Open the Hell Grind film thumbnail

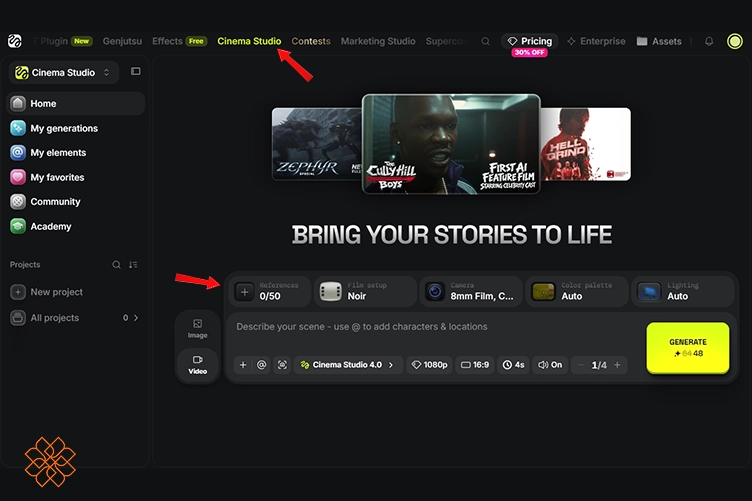[586, 144]
